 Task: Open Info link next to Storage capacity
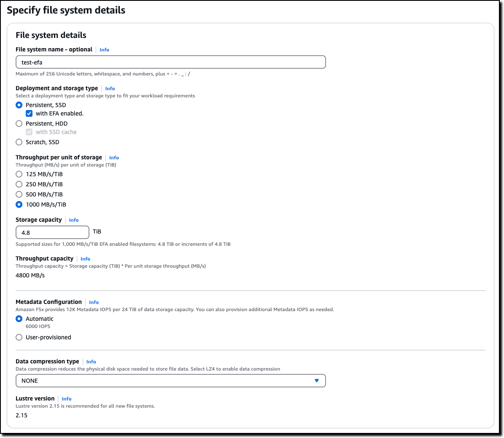click(74, 220)
